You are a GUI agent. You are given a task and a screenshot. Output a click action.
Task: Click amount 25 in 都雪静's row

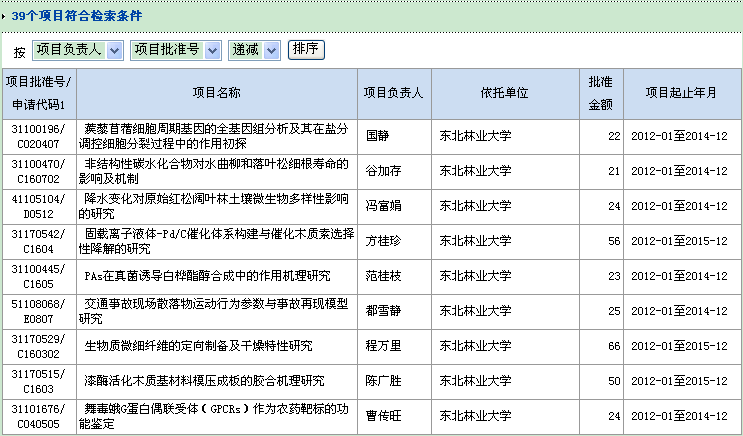[x=614, y=311]
